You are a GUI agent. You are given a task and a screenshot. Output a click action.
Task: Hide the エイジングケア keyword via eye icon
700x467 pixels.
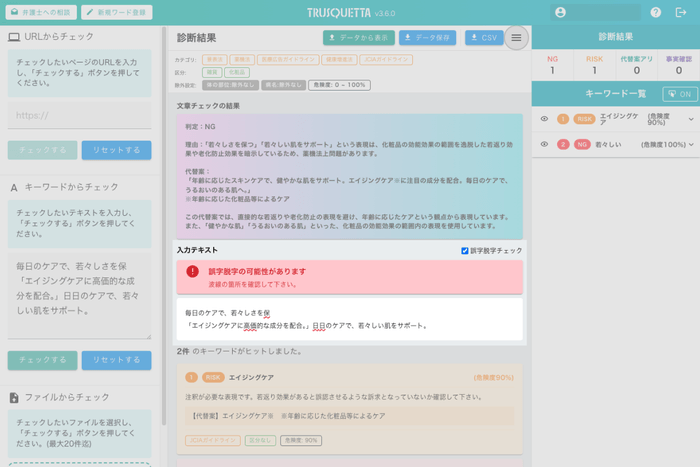545,119
